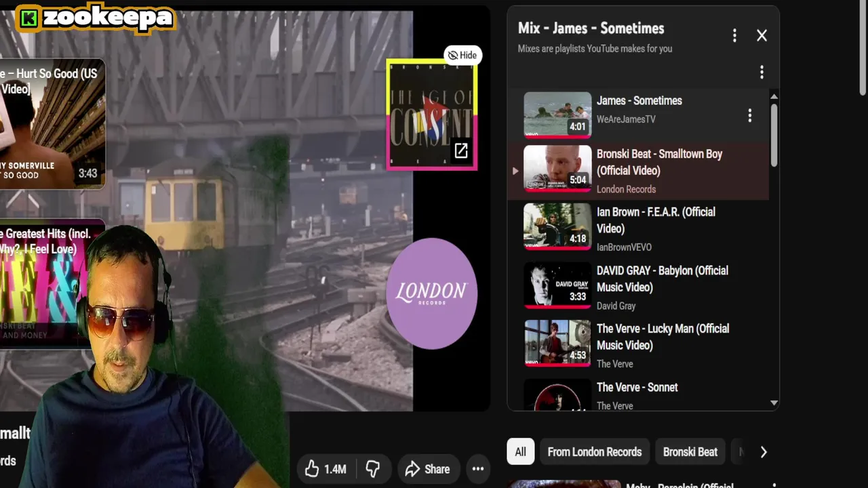This screenshot has width=868, height=488.
Task: Play James - Sometimes from the mix
Action: coord(638,115)
